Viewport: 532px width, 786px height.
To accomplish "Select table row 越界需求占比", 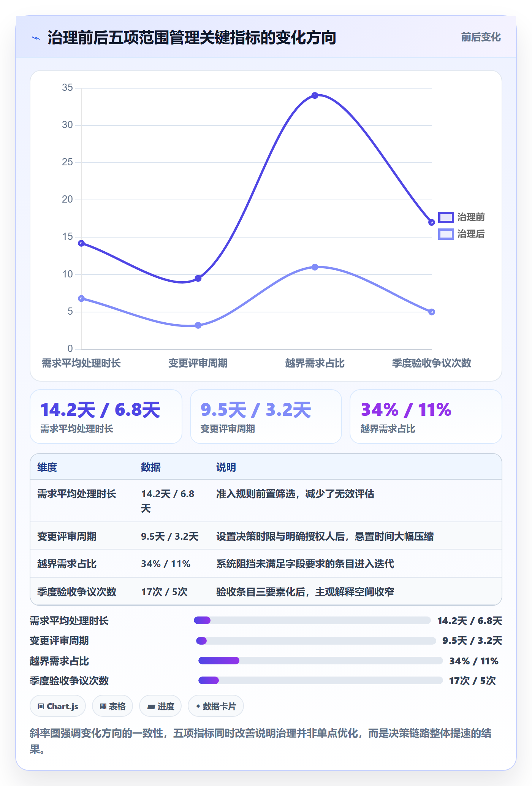I will pyautogui.click(x=266, y=563).
